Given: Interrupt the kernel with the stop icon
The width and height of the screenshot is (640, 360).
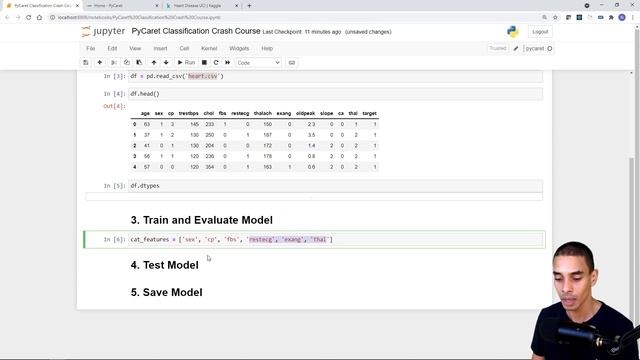Looking at the screenshot, I should click(x=204, y=62).
